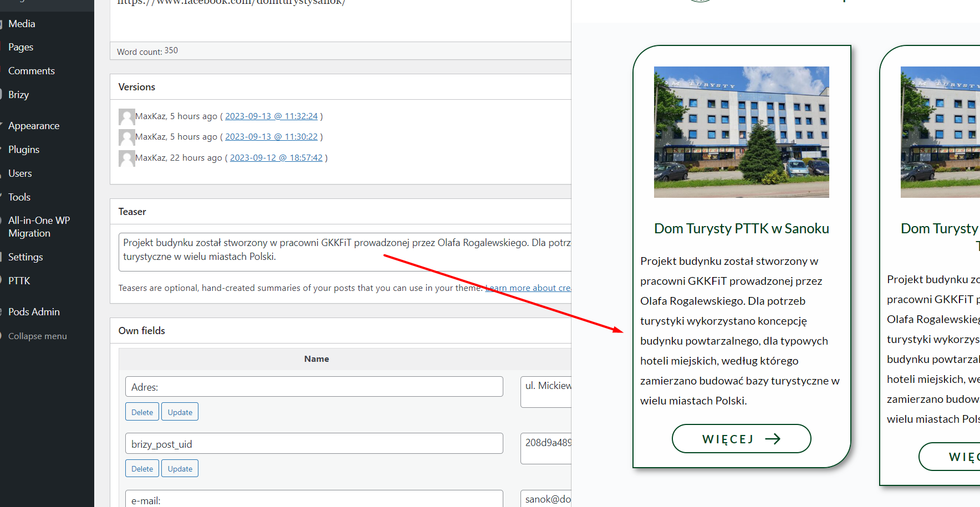Click the e-mail: field name input
The width and height of the screenshot is (980, 507).
pyautogui.click(x=314, y=499)
